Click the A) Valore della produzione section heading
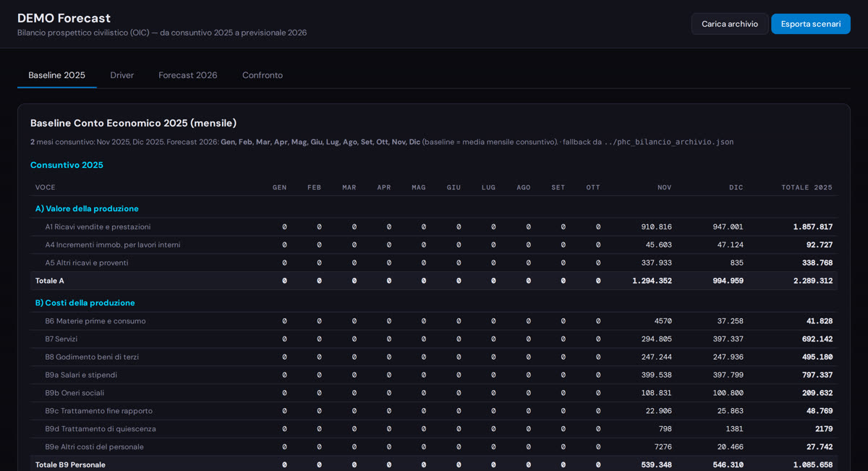 click(87, 208)
